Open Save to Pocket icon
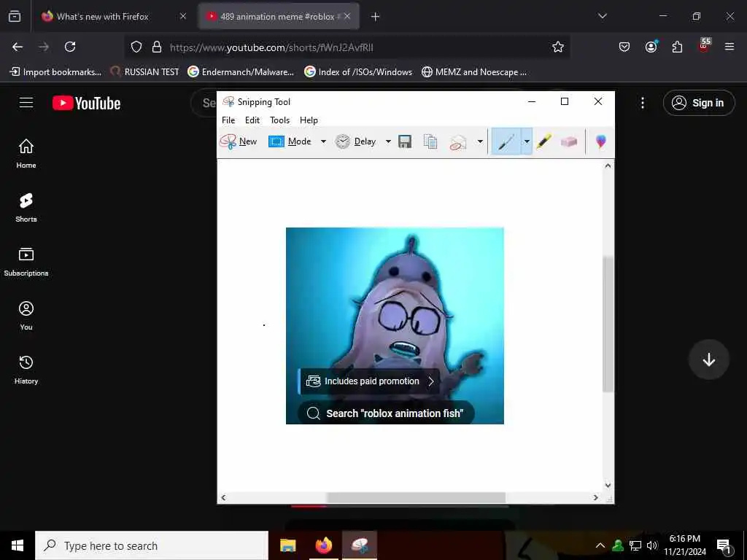 pyautogui.click(x=624, y=47)
